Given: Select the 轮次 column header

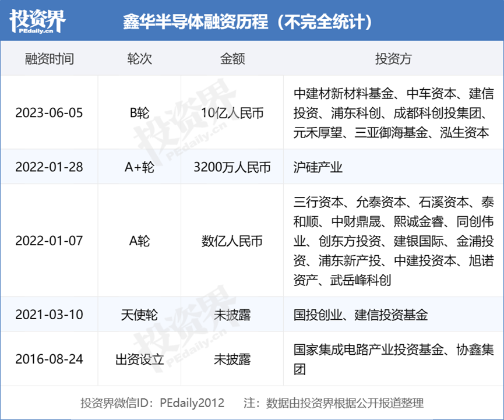Looking at the screenshot, I should [139, 59].
